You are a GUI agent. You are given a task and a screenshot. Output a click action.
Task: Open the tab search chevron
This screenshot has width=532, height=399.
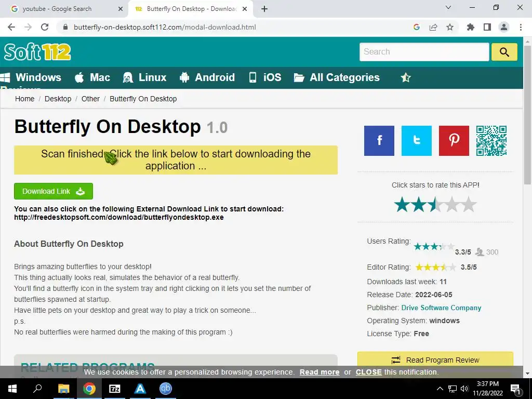point(448,7)
